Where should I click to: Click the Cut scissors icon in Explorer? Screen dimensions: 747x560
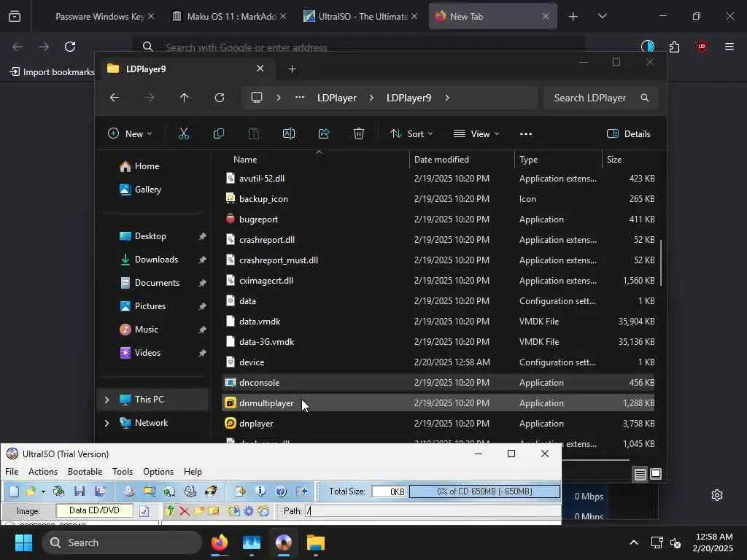coord(184,134)
